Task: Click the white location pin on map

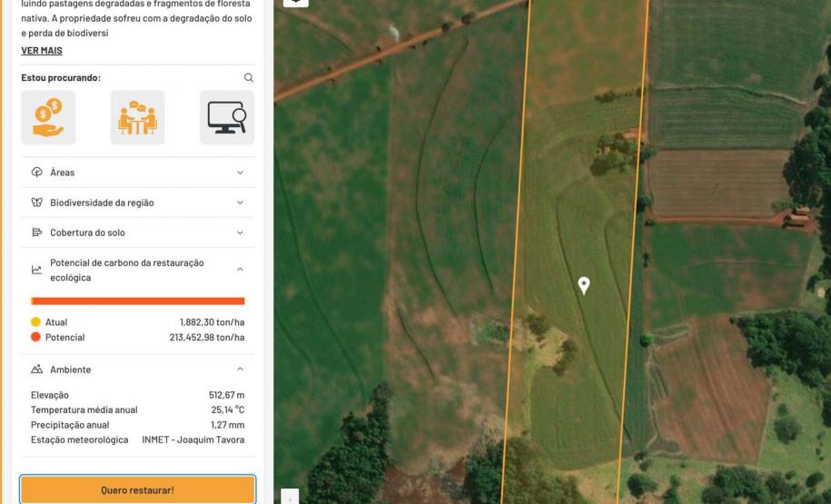Action: point(584,285)
